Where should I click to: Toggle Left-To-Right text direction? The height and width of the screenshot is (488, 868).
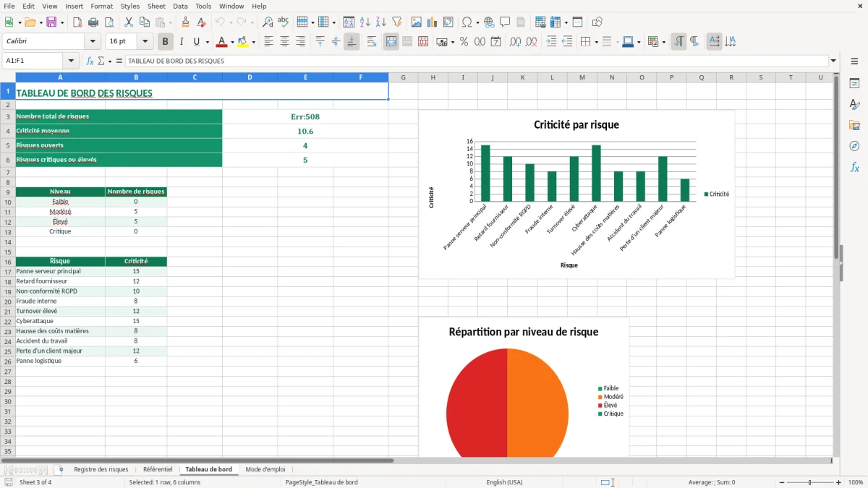(x=678, y=42)
